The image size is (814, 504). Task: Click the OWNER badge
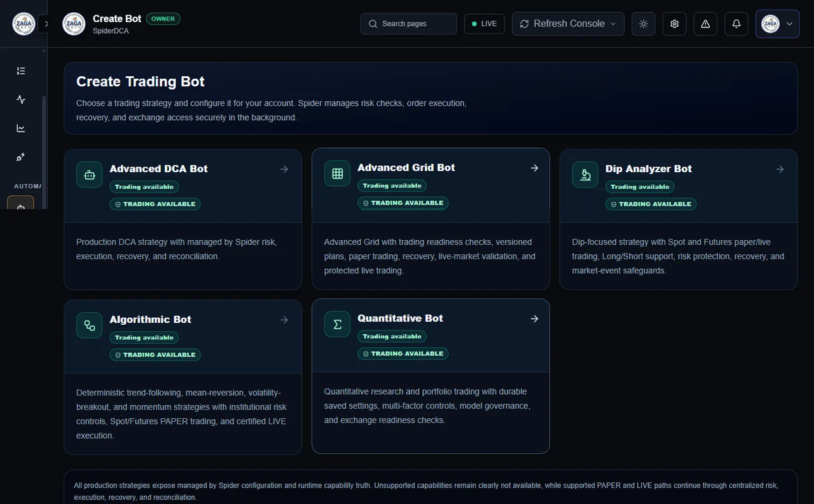pyautogui.click(x=163, y=18)
